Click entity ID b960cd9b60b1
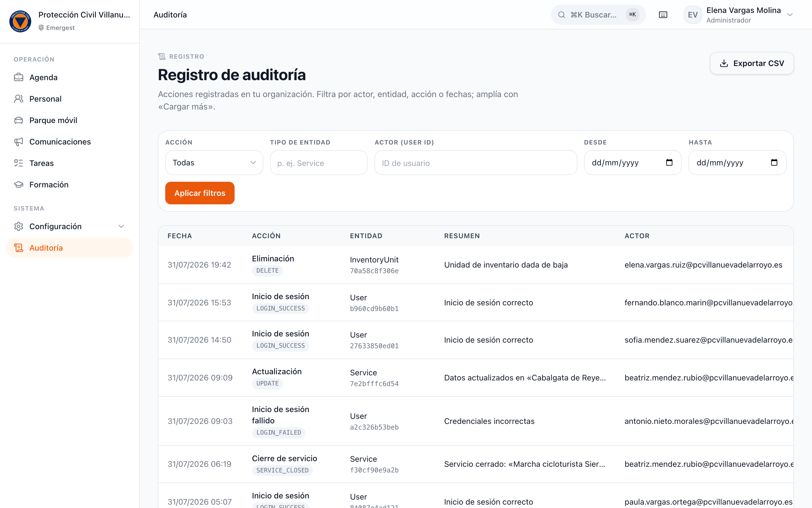This screenshot has height=508, width=812. 374,308
